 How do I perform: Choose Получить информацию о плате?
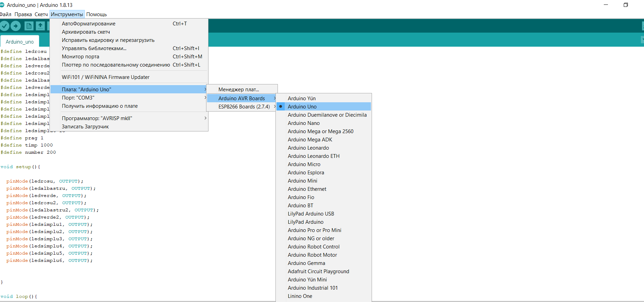tap(129, 106)
